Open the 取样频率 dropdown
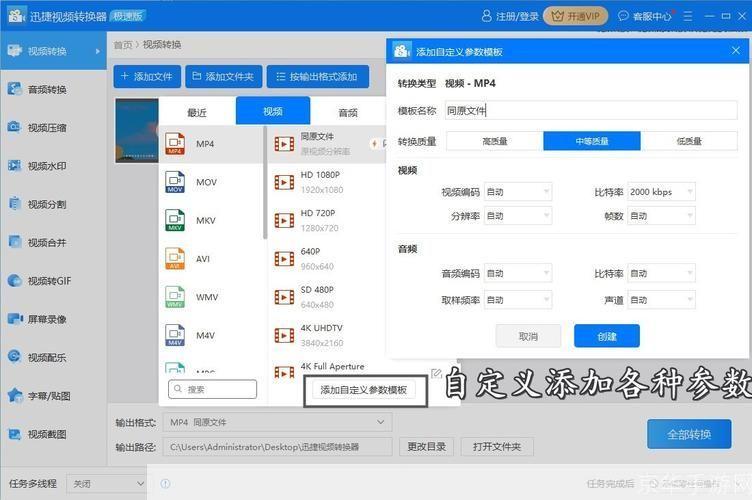Viewport: 752px width, 500px height. tap(518, 300)
